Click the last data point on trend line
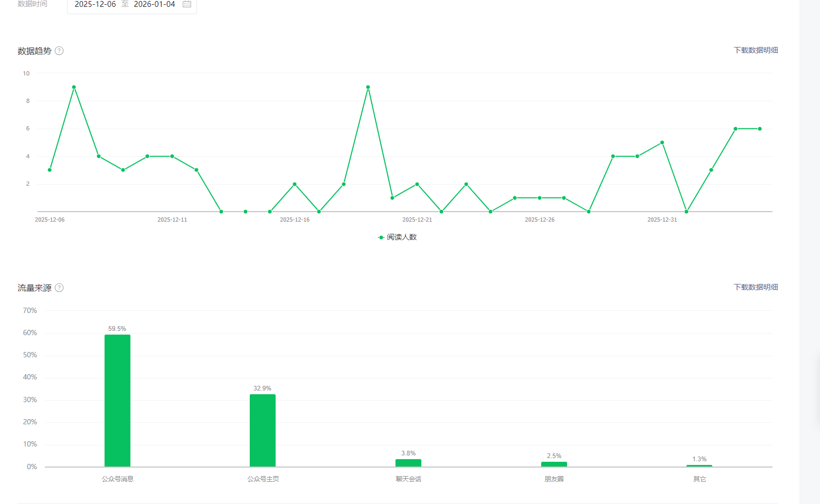This screenshot has height=504, width=820. 760,129
